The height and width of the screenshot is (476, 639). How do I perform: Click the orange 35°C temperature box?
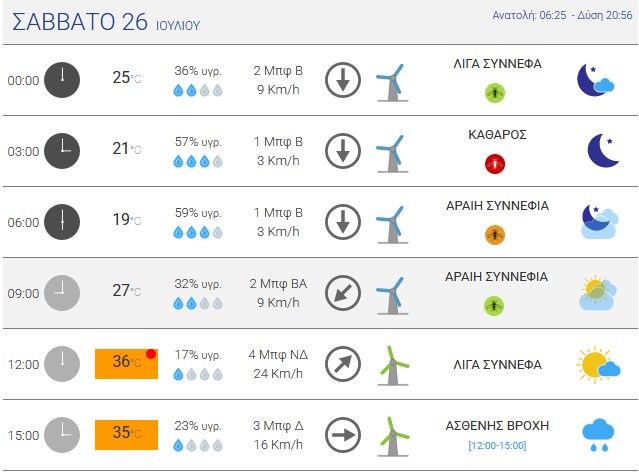(126, 435)
